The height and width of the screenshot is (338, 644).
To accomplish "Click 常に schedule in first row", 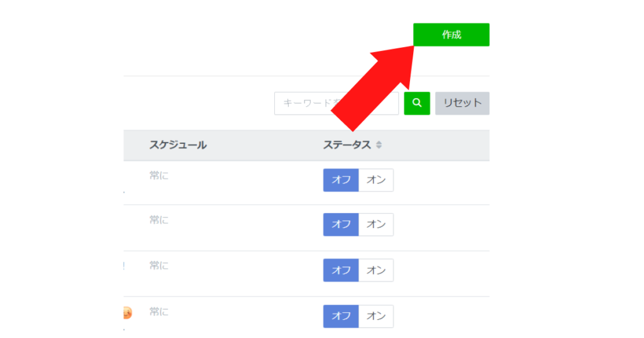I will coord(159,175).
